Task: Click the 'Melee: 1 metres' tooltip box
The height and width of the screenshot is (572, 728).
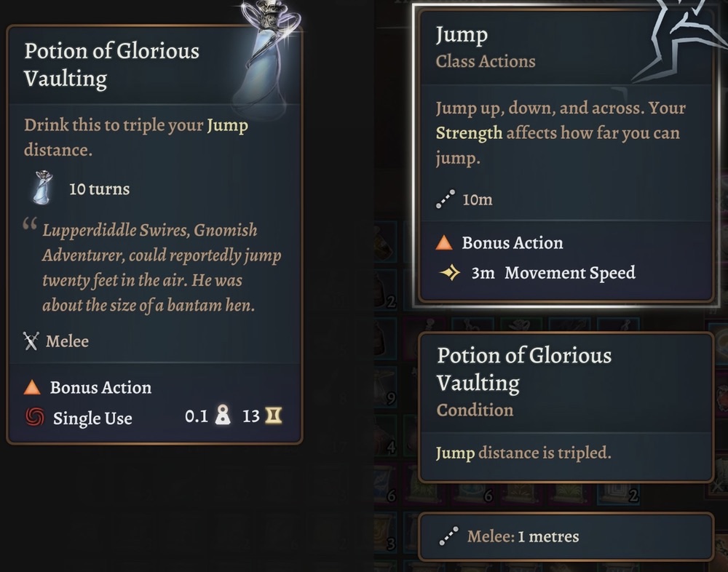Action: point(566,537)
